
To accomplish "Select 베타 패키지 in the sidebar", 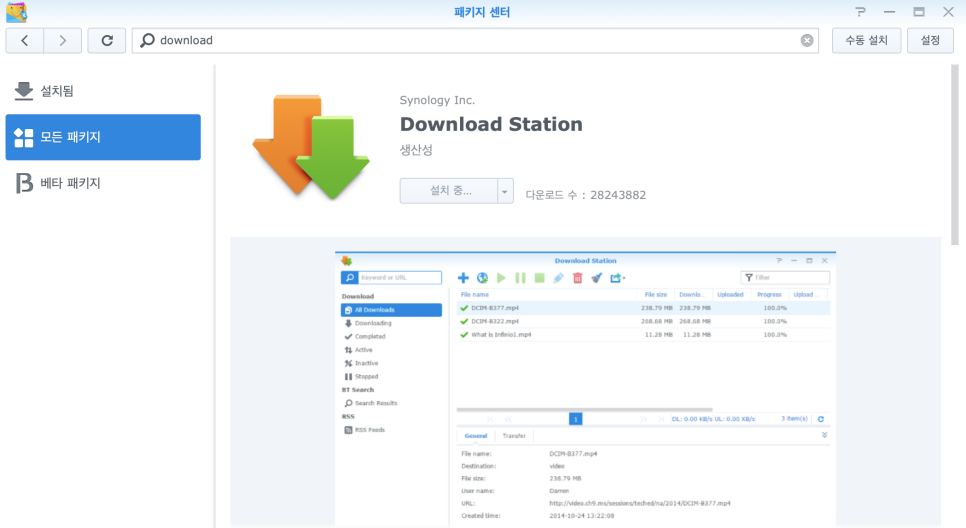I will [x=103, y=183].
